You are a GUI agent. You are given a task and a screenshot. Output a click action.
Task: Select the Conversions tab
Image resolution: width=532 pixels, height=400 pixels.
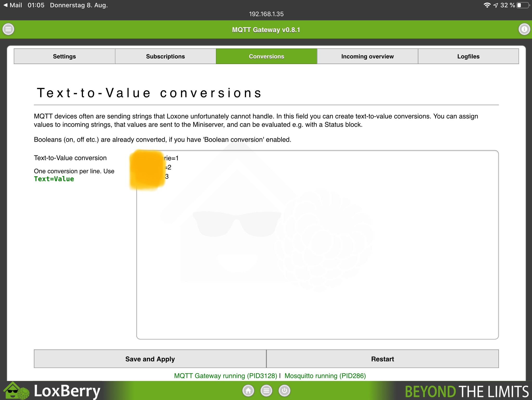[x=266, y=56]
